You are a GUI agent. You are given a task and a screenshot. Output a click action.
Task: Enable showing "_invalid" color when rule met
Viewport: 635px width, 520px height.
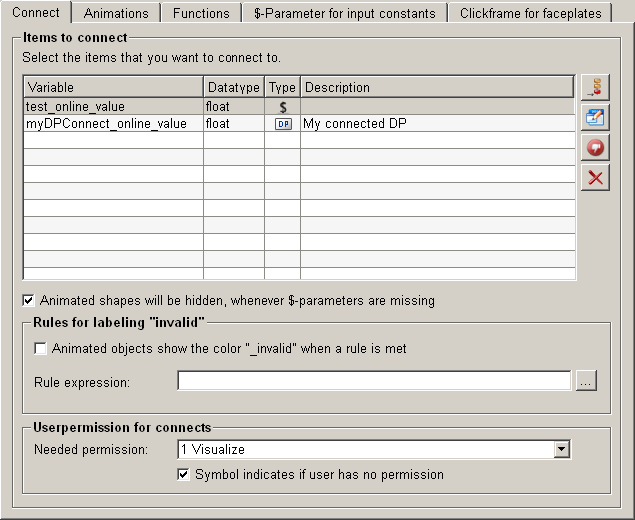tap(41, 349)
